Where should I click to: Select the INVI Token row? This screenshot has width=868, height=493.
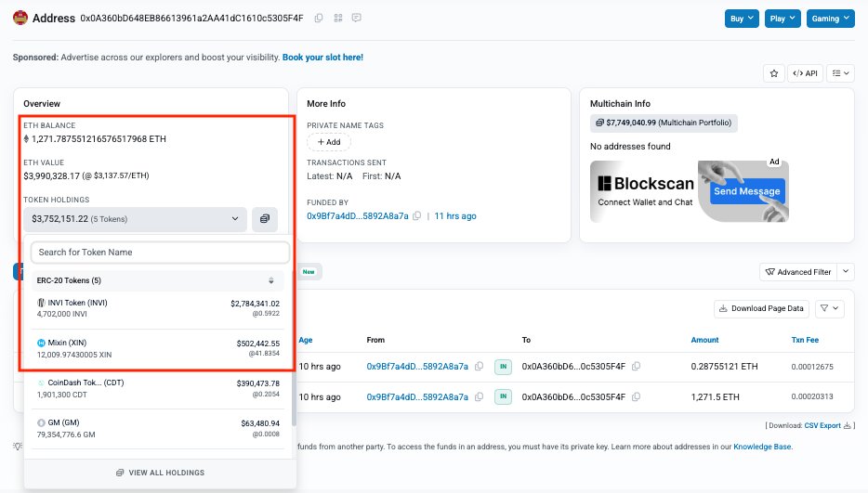(158, 308)
